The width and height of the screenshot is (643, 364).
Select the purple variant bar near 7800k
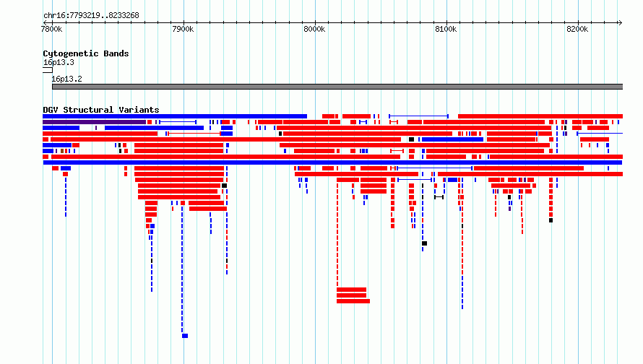95,122
